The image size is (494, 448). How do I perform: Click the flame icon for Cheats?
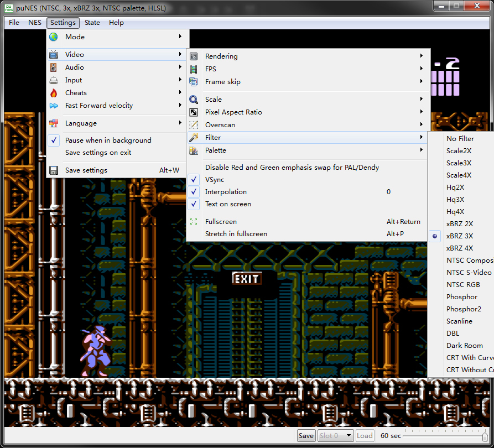tap(54, 93)
